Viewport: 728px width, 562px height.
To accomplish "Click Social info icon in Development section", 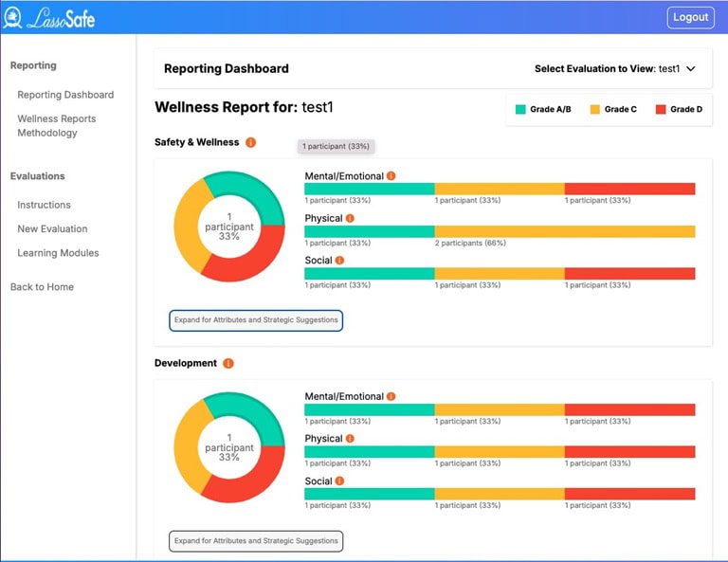I will tap(339, 481).
